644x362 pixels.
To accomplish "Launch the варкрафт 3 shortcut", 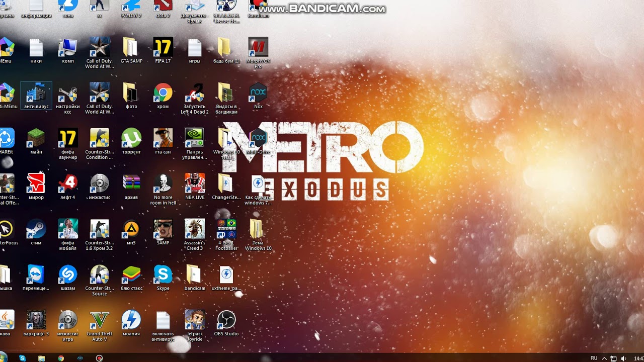I will tap(36, 324).
